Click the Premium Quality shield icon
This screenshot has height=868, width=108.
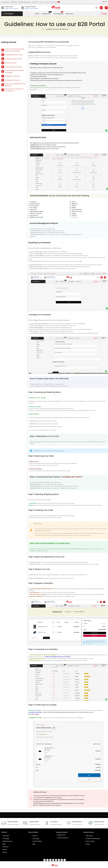(x=69, y=823)
